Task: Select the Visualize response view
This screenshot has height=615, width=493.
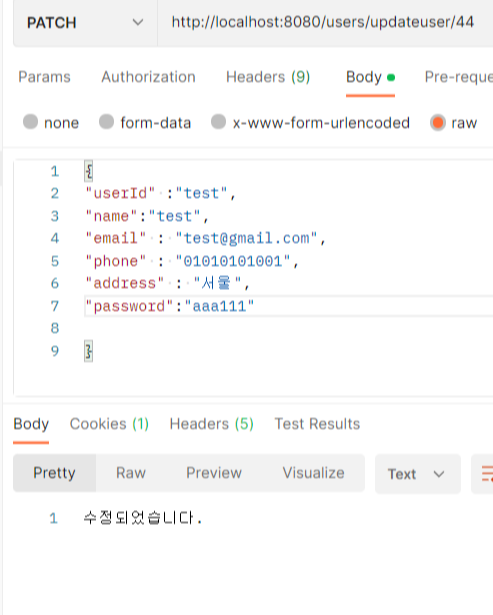Action: (x=313, y=473)
